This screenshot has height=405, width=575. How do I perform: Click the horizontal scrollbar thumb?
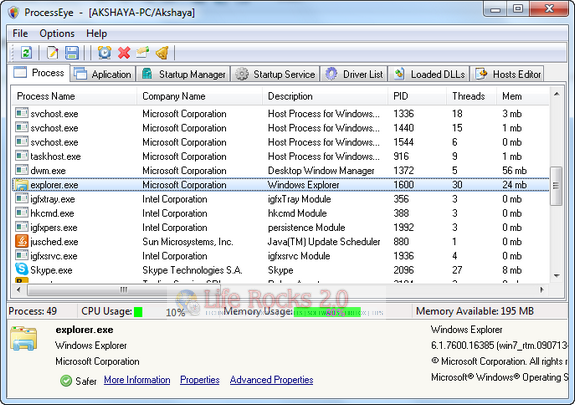tap(124, 290)
